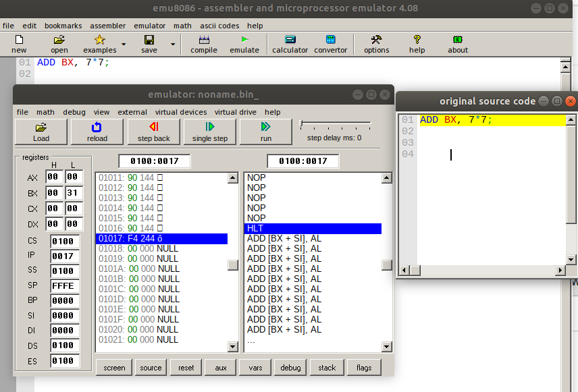The image size is (578, 392).
Task: Click the stack button
Action: (327, 368)
